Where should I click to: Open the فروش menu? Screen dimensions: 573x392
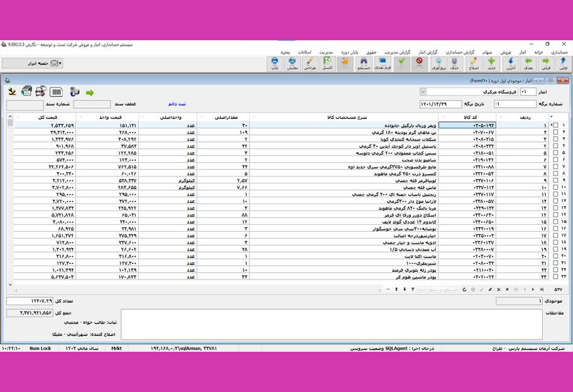pyautogui.click(x=505, y=52)
